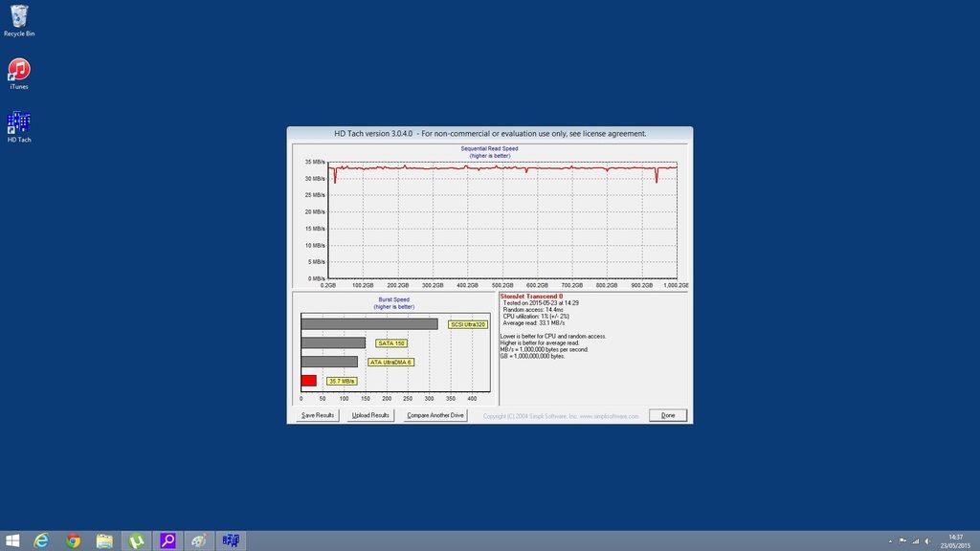Open the Action Center flag icon
Image resolution: width=980 pixels, height=551 pixels.
pos(902,541)
